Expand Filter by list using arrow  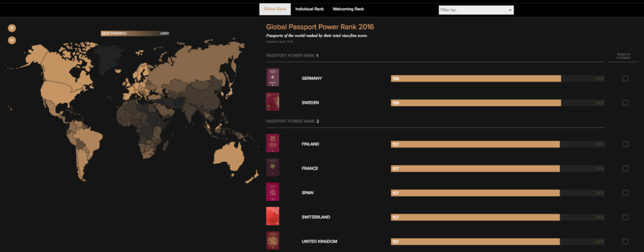pyautogui.click(x=510, y=10)
